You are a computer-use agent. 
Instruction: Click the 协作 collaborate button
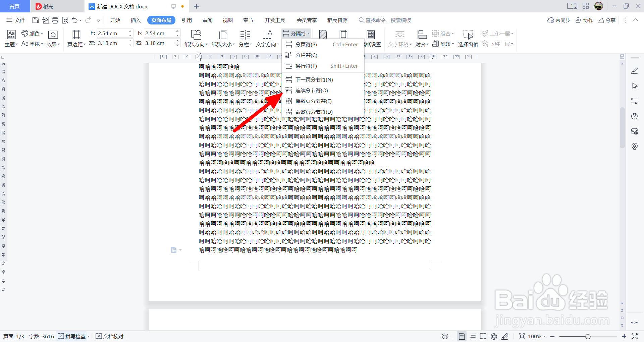pos(585,20)
